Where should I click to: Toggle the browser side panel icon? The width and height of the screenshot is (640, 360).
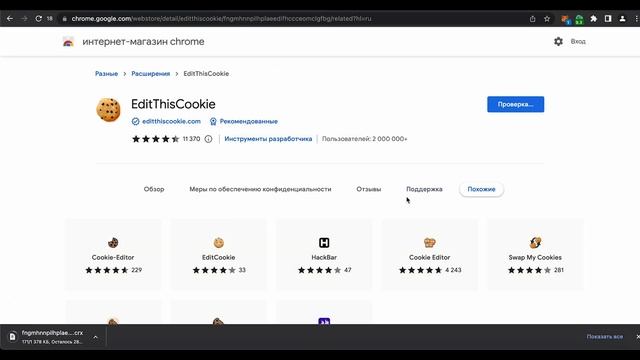[608, 19]
